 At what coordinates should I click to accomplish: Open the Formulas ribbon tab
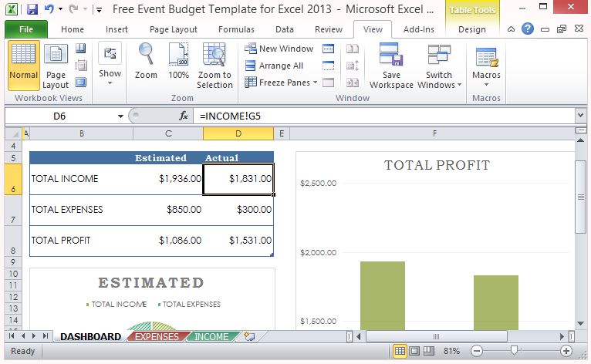pos(236,29)
